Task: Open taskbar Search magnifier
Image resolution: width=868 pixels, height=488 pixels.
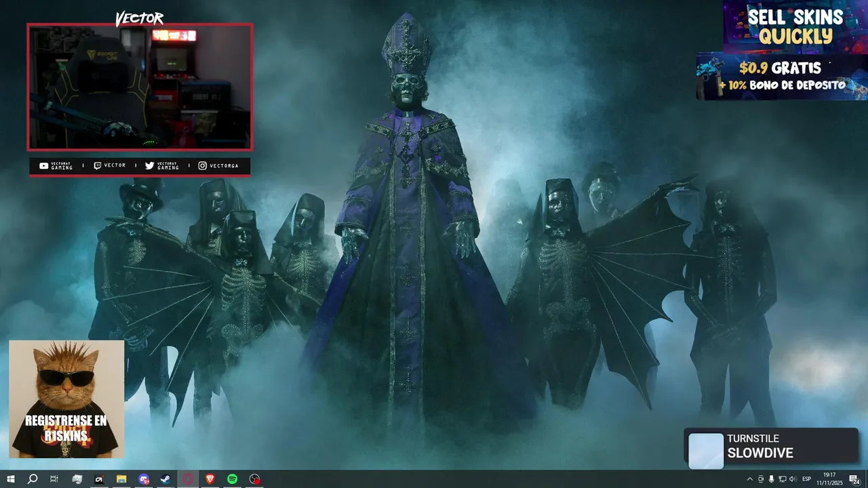Action: (33, 479)
